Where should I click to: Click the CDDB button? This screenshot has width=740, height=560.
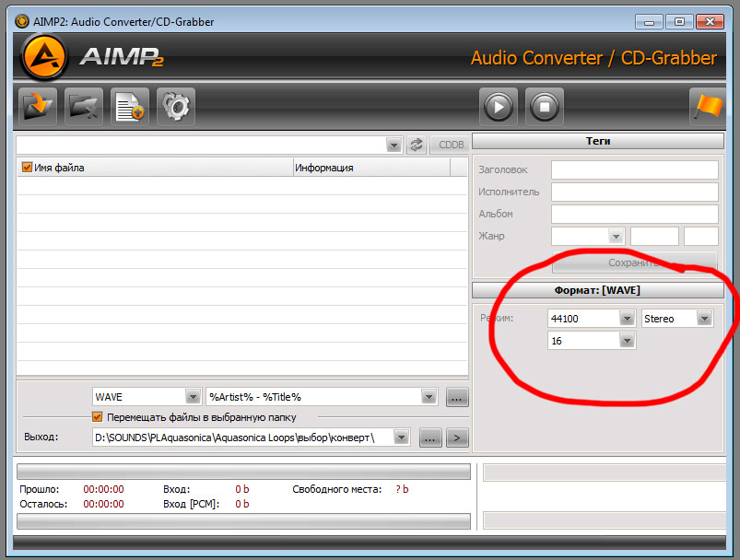[451, 145]
